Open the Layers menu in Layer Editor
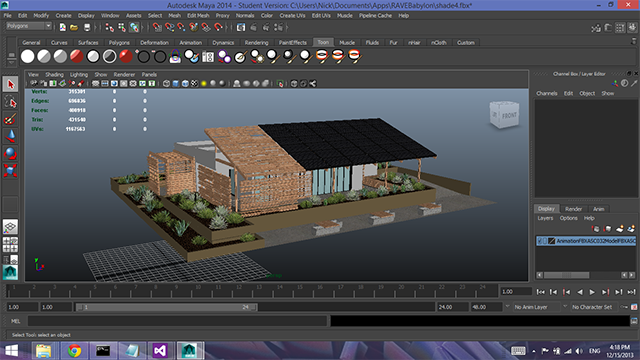 (x=545, y=218)
